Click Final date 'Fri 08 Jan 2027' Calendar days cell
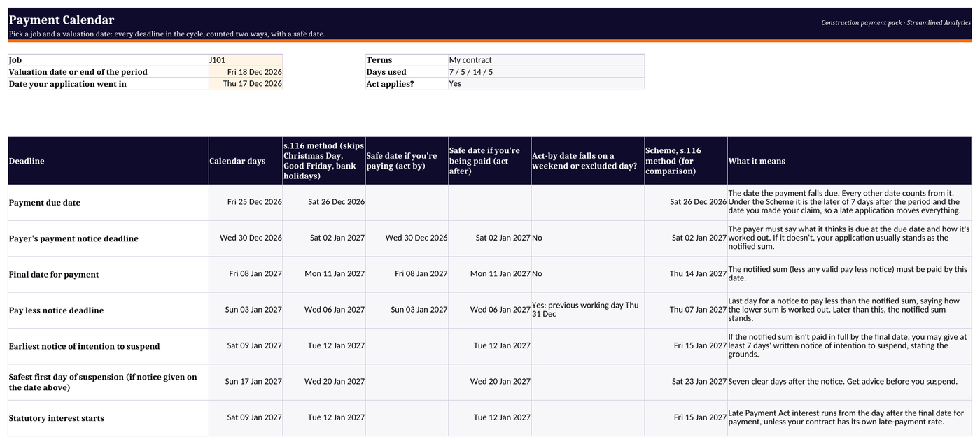 (x=246, y=274)
